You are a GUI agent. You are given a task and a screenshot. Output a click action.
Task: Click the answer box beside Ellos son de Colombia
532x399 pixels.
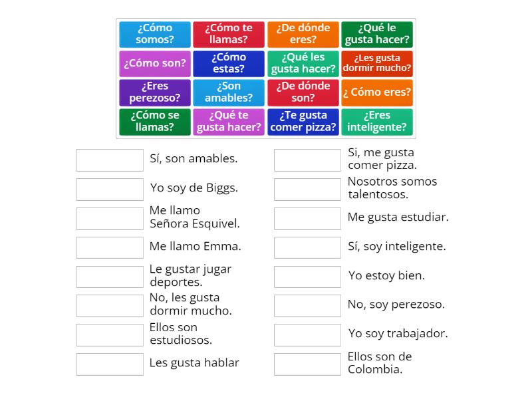click(307, 364)
